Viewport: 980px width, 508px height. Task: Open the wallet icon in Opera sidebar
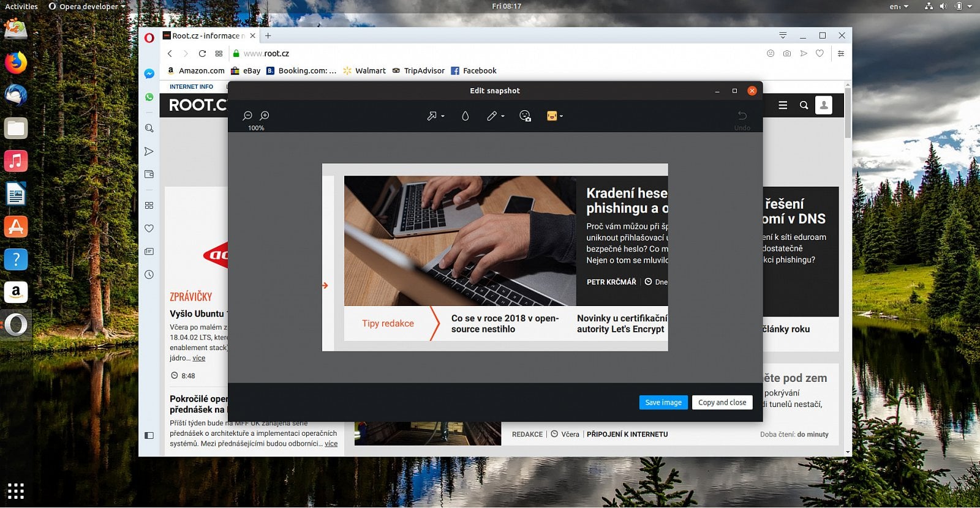tap(149, 174)
